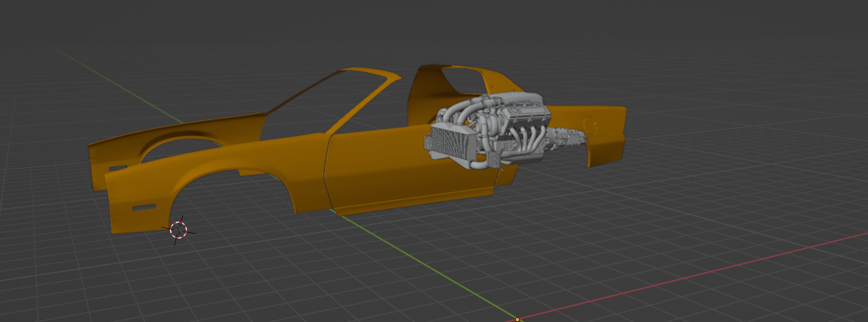The width and height of the screenshot is (868, 322).
Task: Click the round fuel cap on rear quarter panel
Action: pyautogui.click(x=590, y=124)
